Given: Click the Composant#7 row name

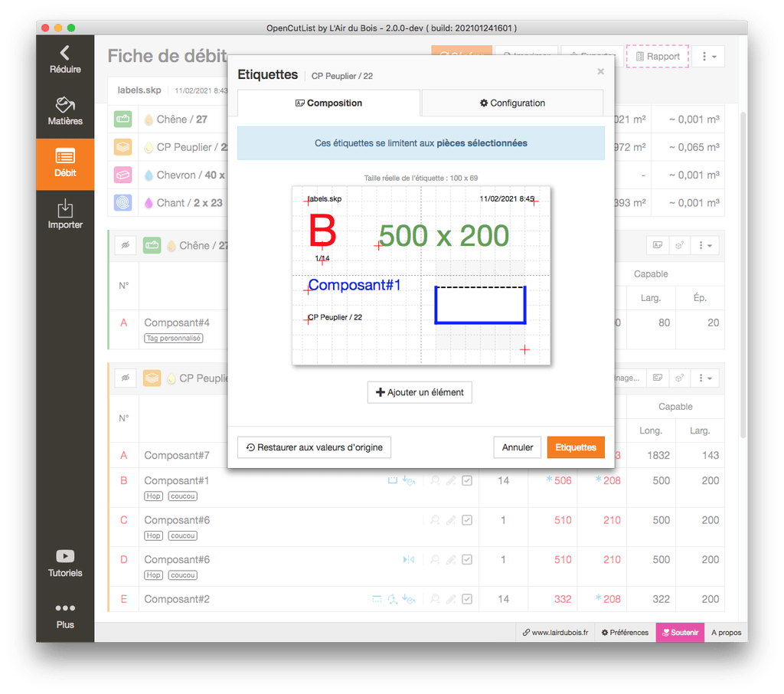Looking at the screenshot, I should pyautogui.click(x=177, y=455).
